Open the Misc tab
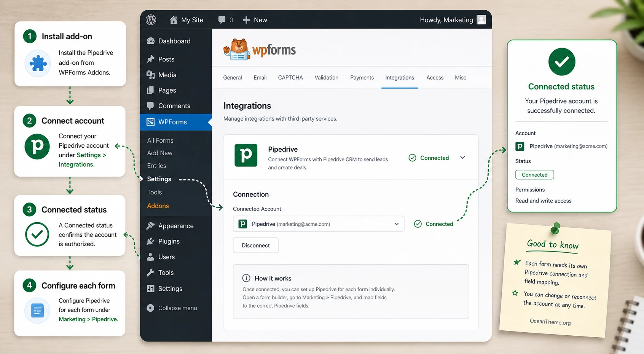 pyautogui.click(x=461, y=78)
